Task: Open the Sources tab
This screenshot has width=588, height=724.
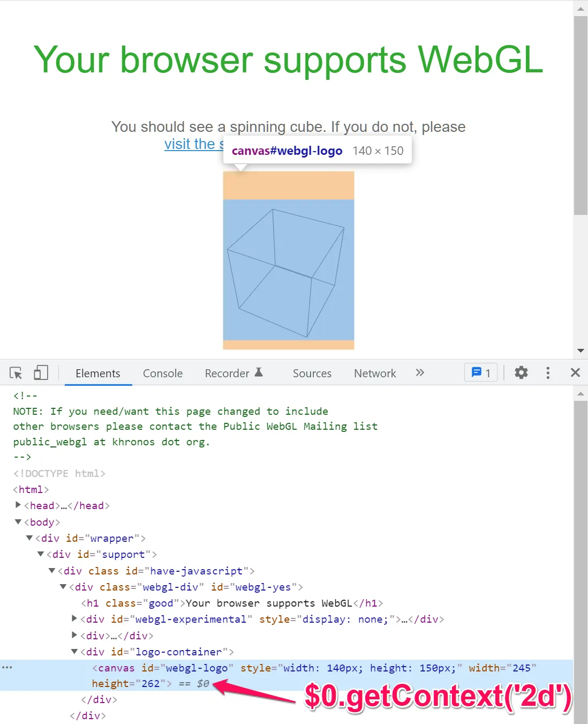Action: point(312,374)
